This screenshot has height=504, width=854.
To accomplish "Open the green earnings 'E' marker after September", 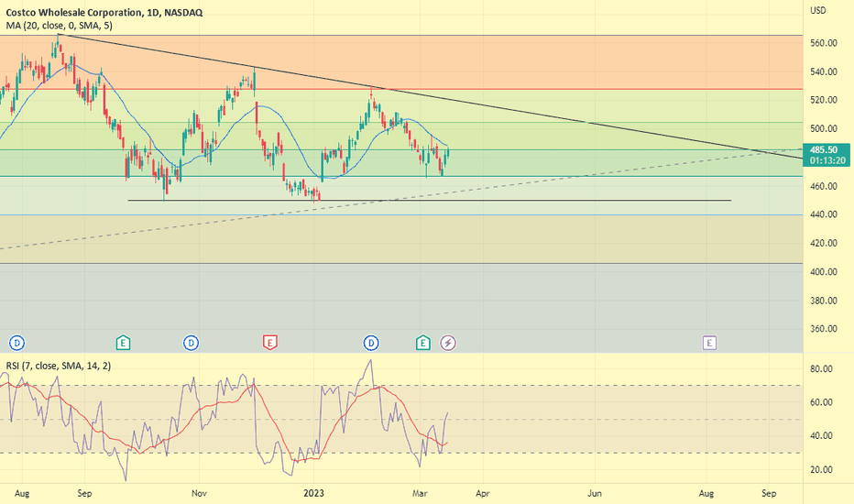I will (x=123, y=343).
